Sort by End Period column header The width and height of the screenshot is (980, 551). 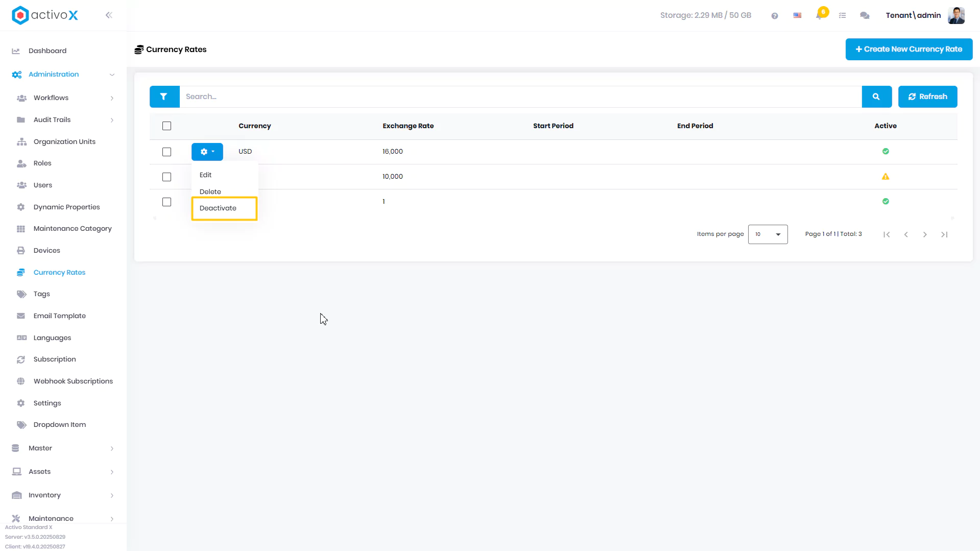point(695,126)
